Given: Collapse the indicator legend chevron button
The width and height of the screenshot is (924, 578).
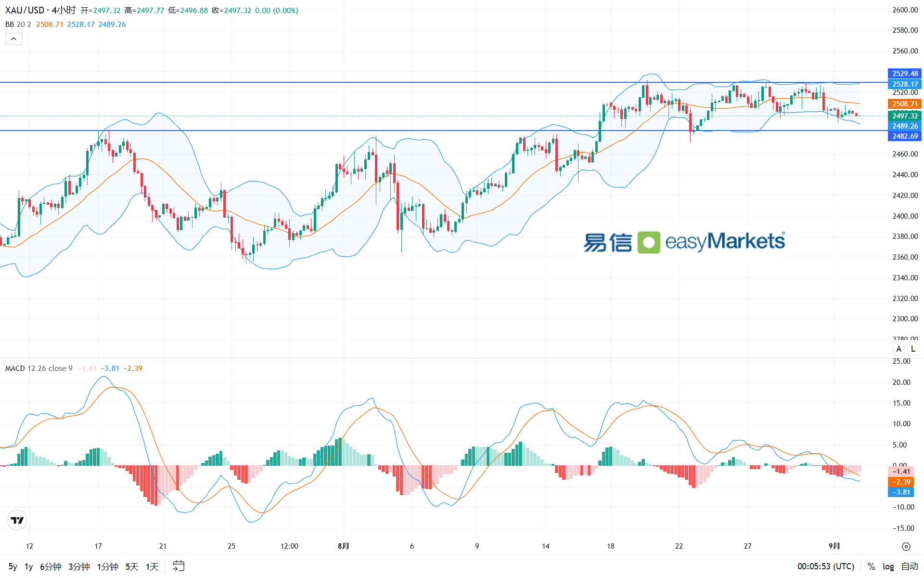Looking at the screenshot, I should pyautogui.click(x=14, y=39).
